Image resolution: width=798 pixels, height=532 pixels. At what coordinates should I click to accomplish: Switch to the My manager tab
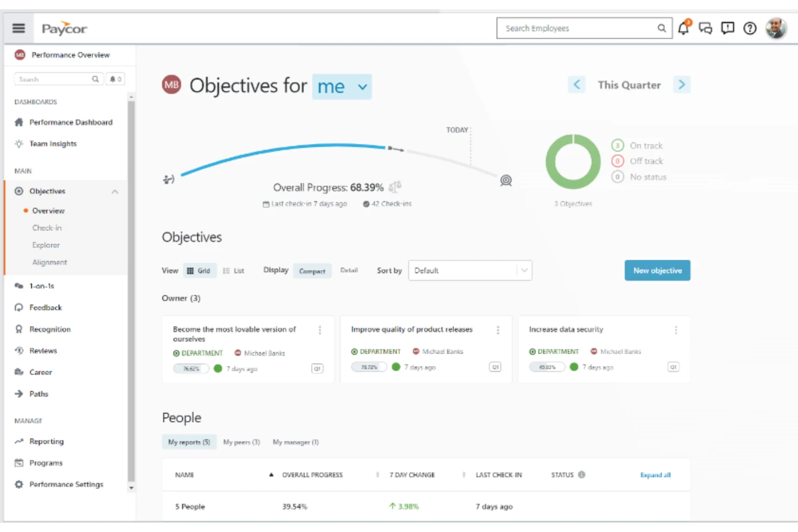pos(295,441)
